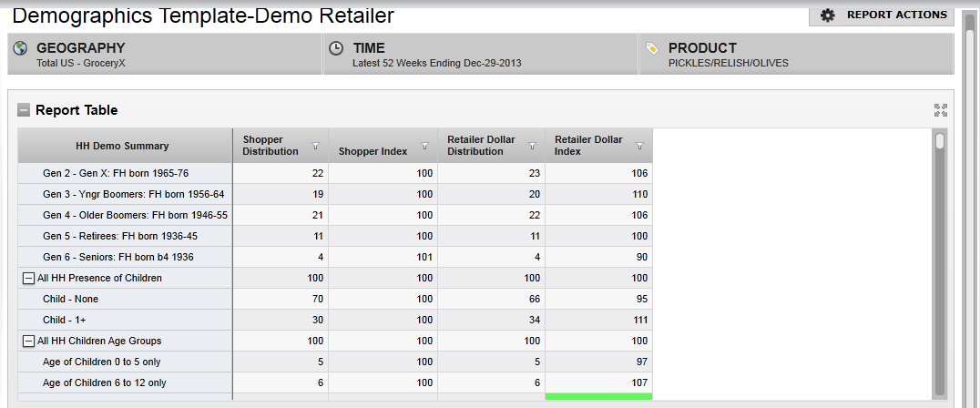Open Shopper Distribution column filter icon

(316, 146)
